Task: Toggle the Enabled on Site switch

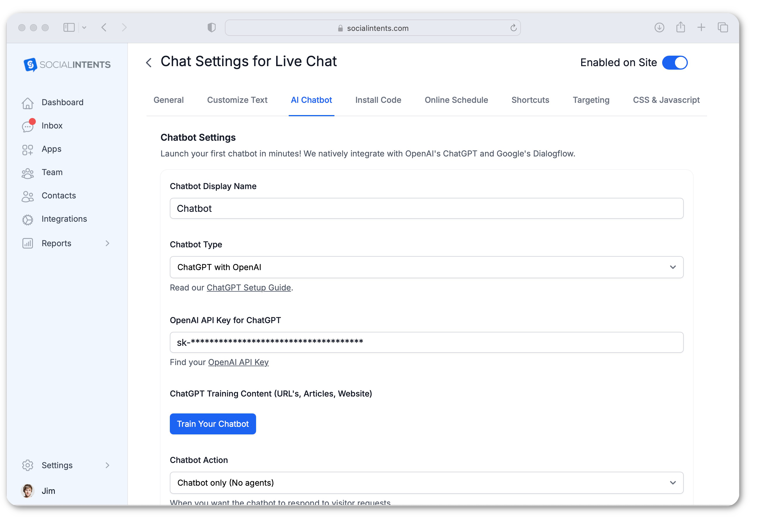Action: pos(675,63)
